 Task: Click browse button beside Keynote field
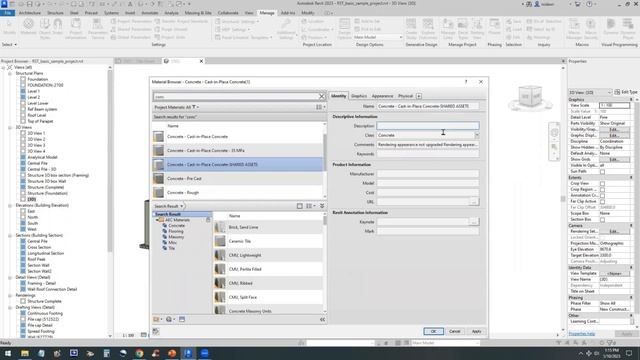(473, 222)
